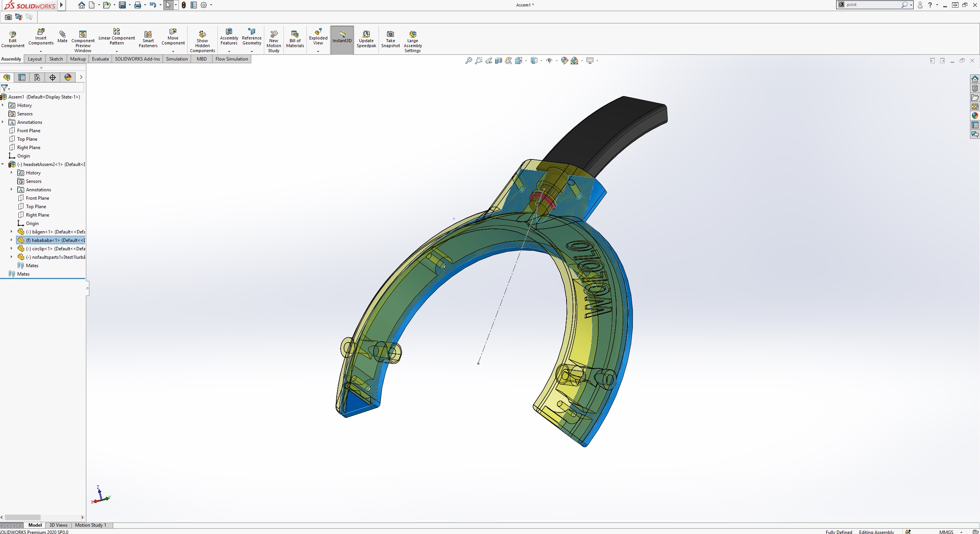
Task: Expand the circlip<1> component
Action: pyautogui.click(x=12, y=248)
